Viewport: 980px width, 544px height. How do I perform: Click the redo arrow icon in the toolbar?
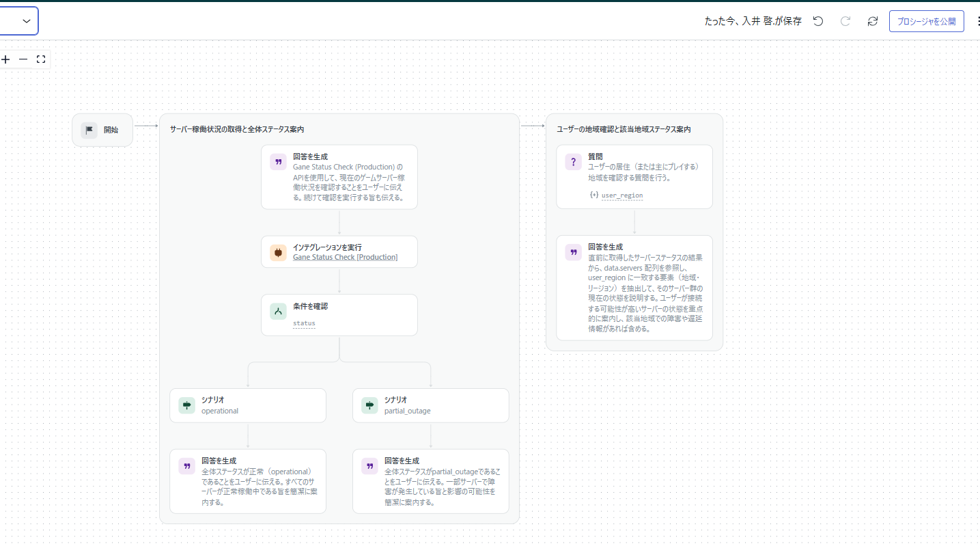[x=845, y=21]
